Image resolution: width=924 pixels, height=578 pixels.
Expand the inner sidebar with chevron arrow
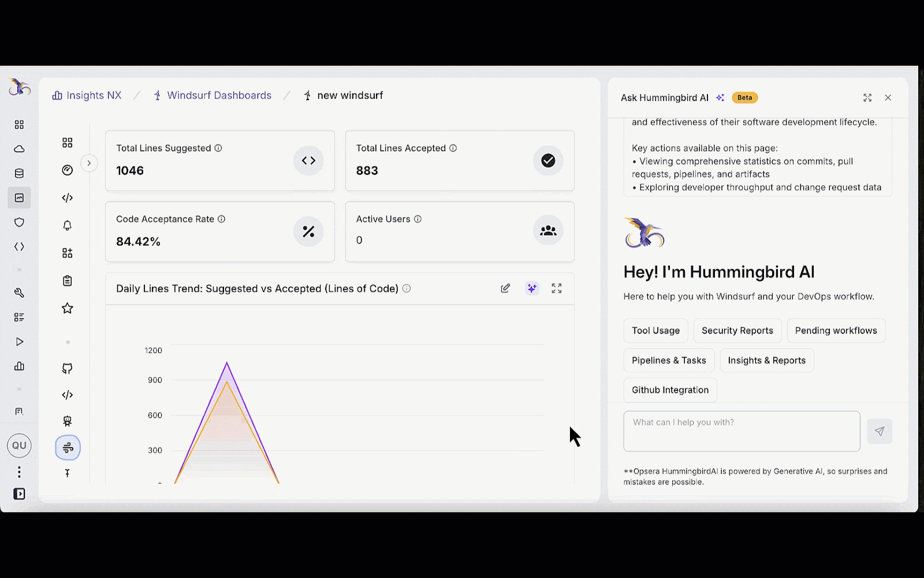click(x=89, y=163)
